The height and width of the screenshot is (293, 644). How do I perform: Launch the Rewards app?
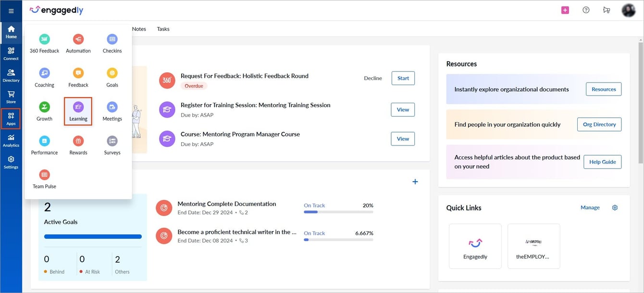[x=78, y=146]
